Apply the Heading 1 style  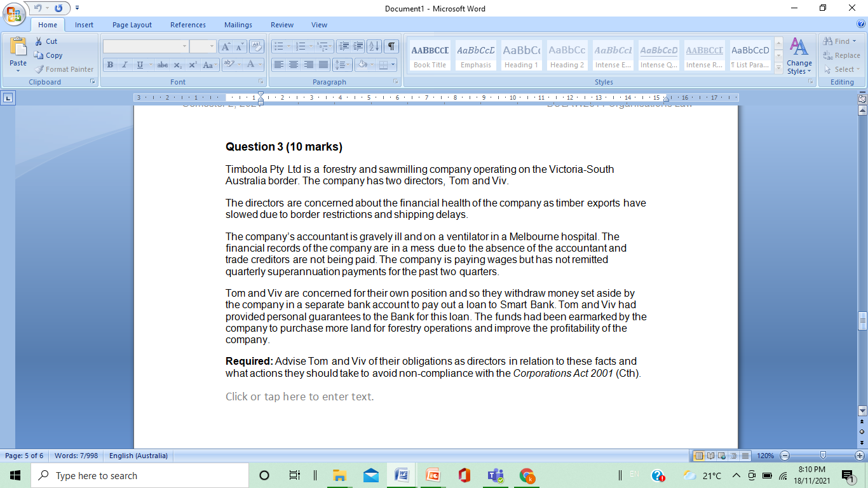coord(521,55)
